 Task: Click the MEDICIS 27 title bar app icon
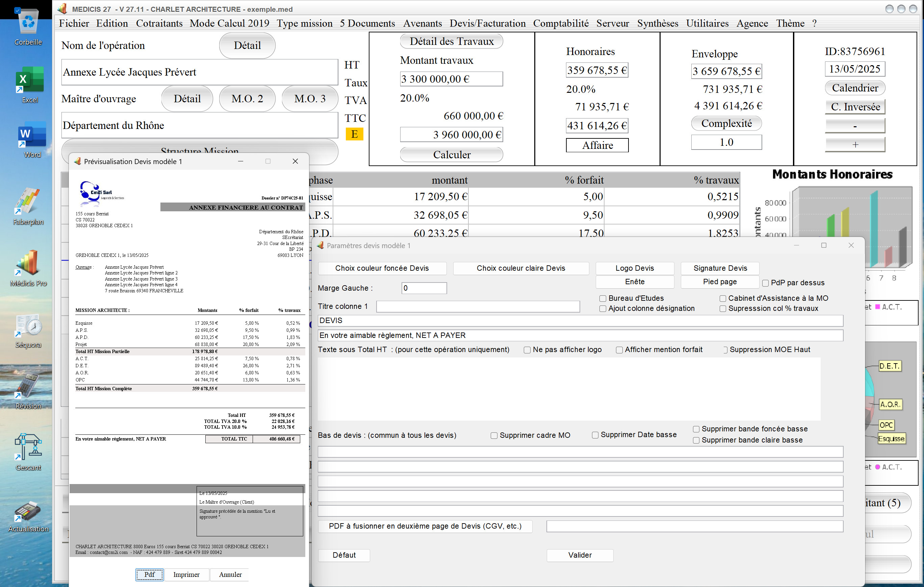pyautogui.click(x=63, y=9)
